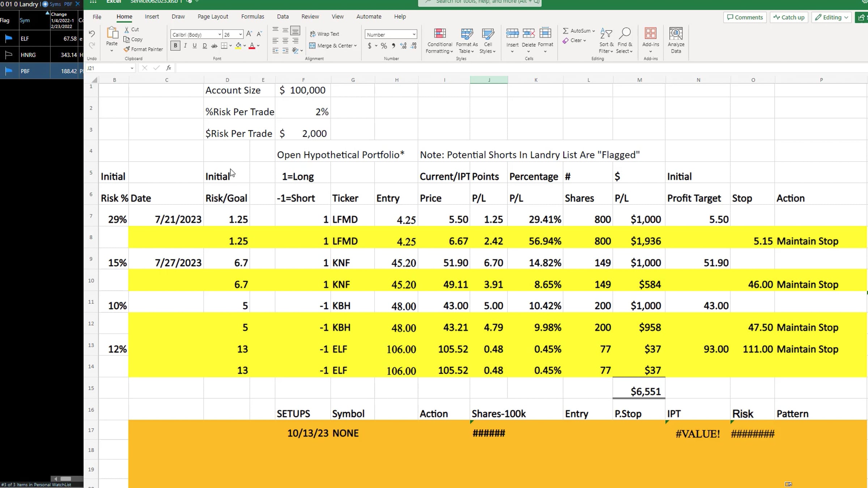Switch to the Insert tab
The image size is (868, 488).
152,17
